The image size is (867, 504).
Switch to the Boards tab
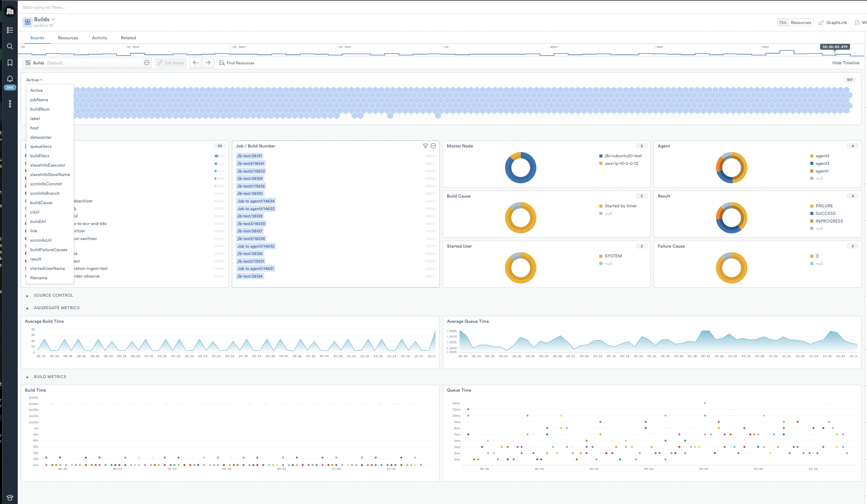click(37, 38)
